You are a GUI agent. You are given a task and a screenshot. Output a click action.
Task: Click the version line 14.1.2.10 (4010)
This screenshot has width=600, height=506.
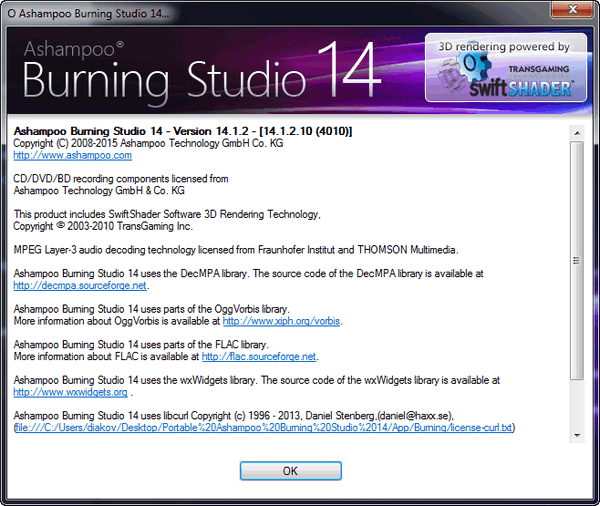[183, 131]
